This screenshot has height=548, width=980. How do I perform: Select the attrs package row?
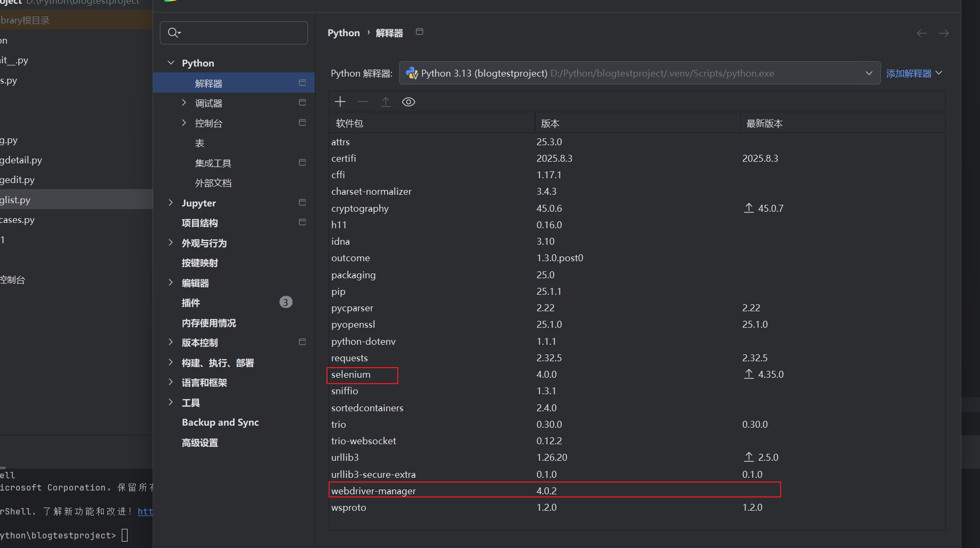tap(637, 142)
